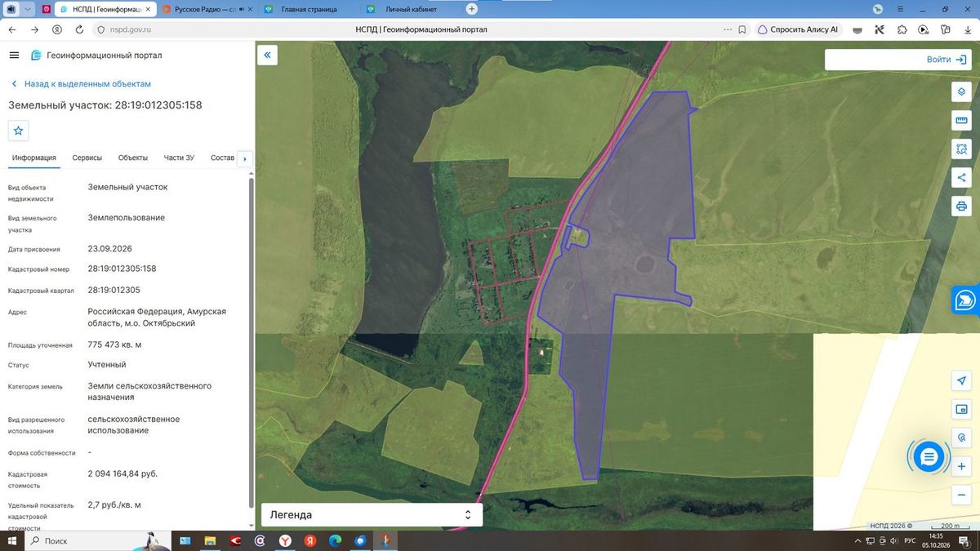Expand the Легенда panel
This screenshot has width=980, height=551.
[x=372, y=515]
